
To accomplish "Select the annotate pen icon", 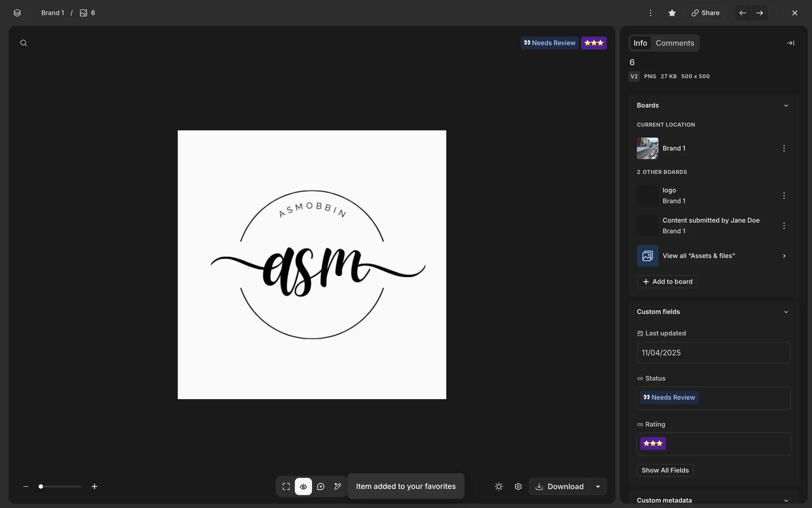I will 337,486.
